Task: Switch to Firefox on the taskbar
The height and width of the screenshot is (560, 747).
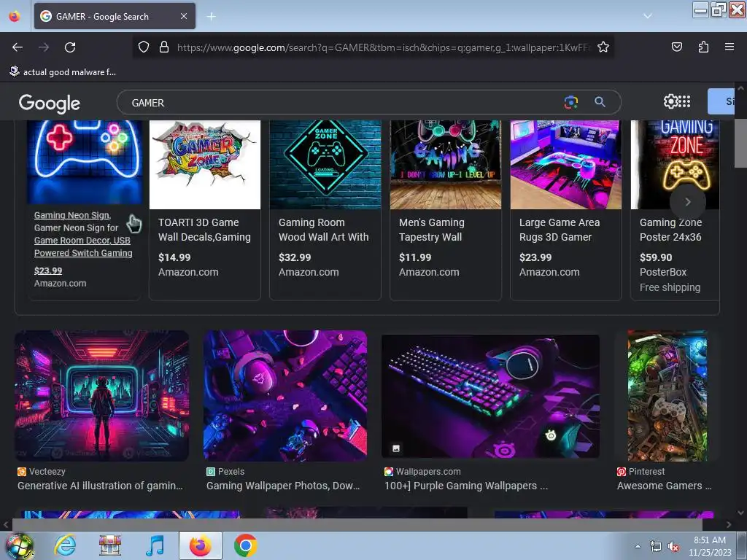Action: coord(201,545)
